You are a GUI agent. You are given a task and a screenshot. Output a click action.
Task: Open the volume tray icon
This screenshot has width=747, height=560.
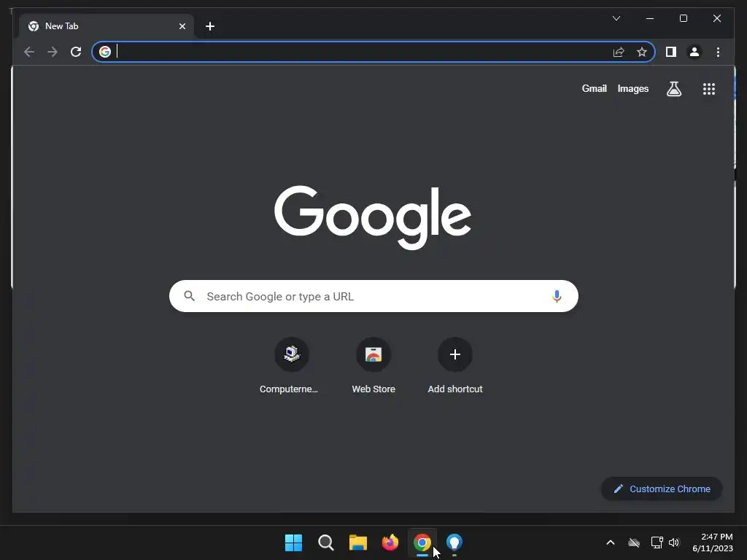coord(674,542)
